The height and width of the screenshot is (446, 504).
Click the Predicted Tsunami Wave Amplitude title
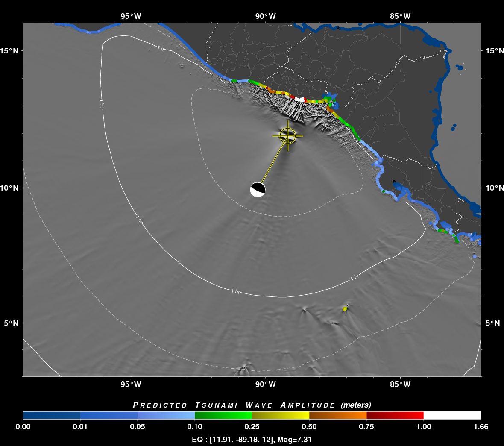(x=252, y=405)
